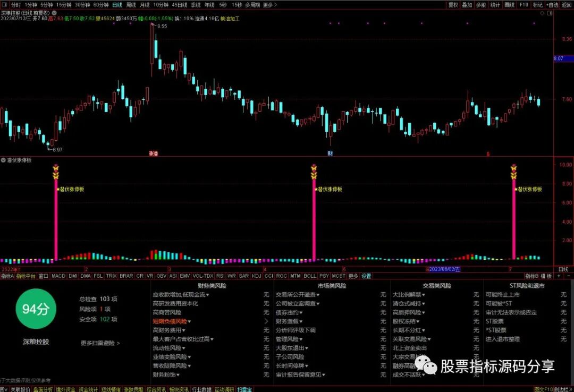Select the VOL-TDX indicator tab

203,276
